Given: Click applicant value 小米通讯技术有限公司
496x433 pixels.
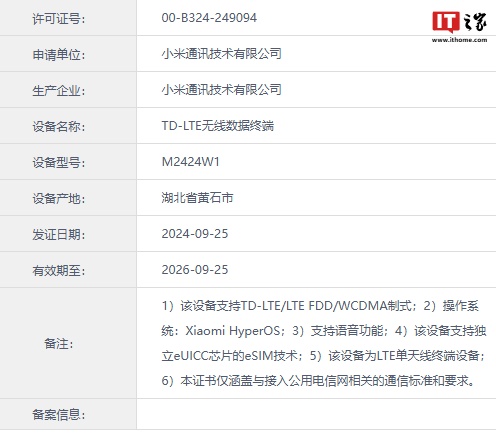Looking at the screenshot, I should (221, 54).
